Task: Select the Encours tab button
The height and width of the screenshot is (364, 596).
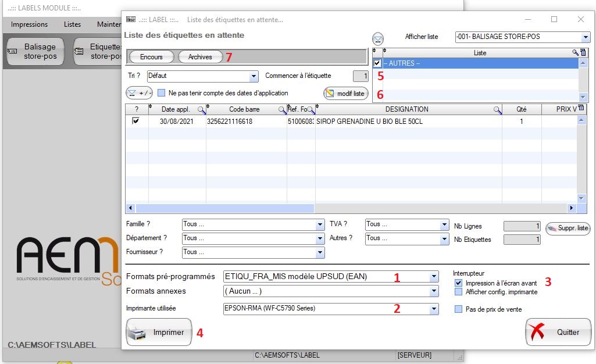Action: (151, 57)
